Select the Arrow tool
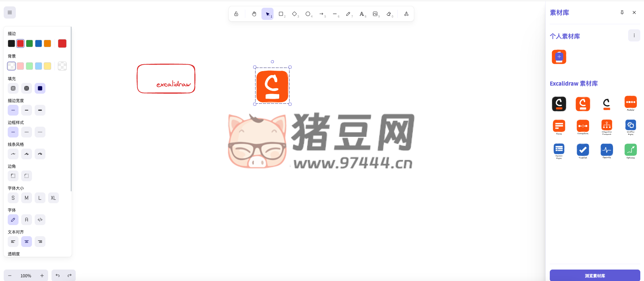Viewport: 644px width, 281px height. pos(321,14)
